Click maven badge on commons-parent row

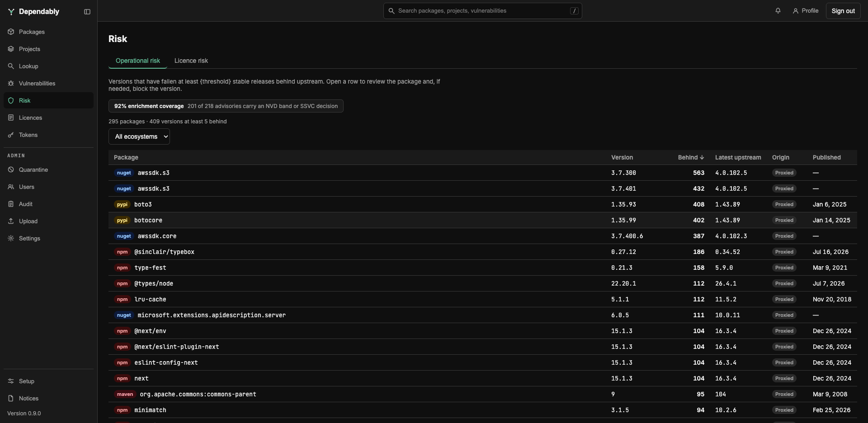pos(125,394)
